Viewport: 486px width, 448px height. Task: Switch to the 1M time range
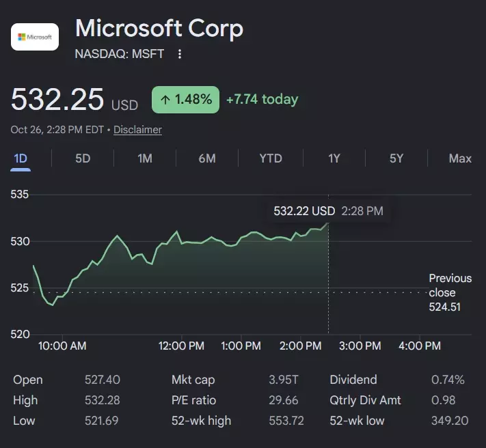(x=145, y=158)
